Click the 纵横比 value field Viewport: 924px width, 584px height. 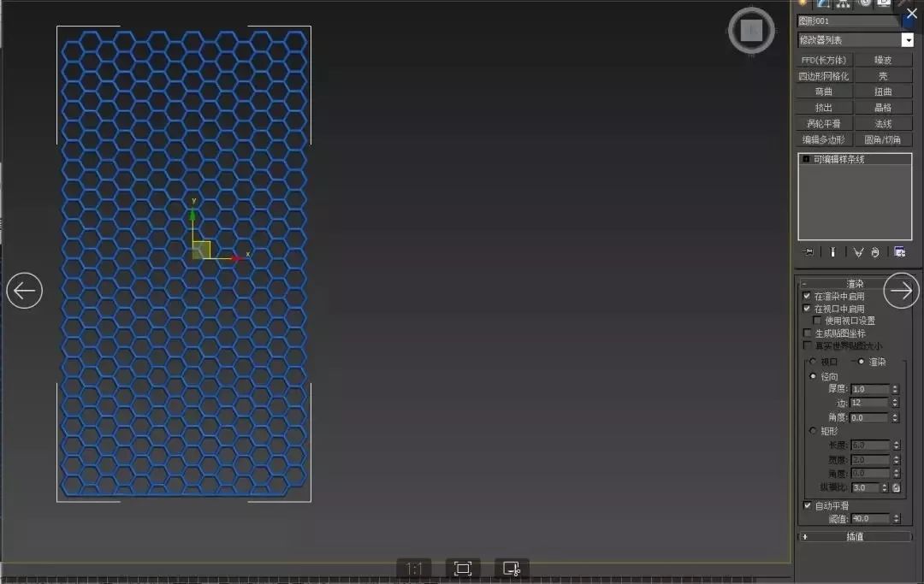pyautogui.click(x=866, y=487)
